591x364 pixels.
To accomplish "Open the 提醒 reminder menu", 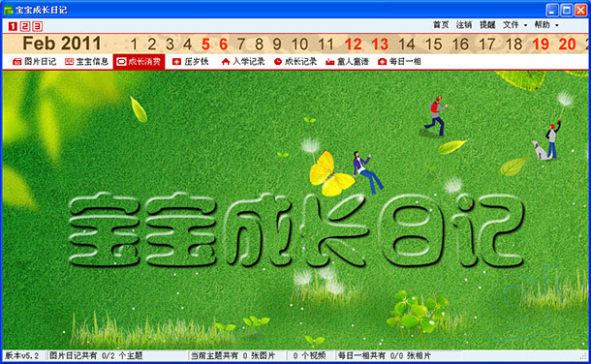I will pos(487,25).
